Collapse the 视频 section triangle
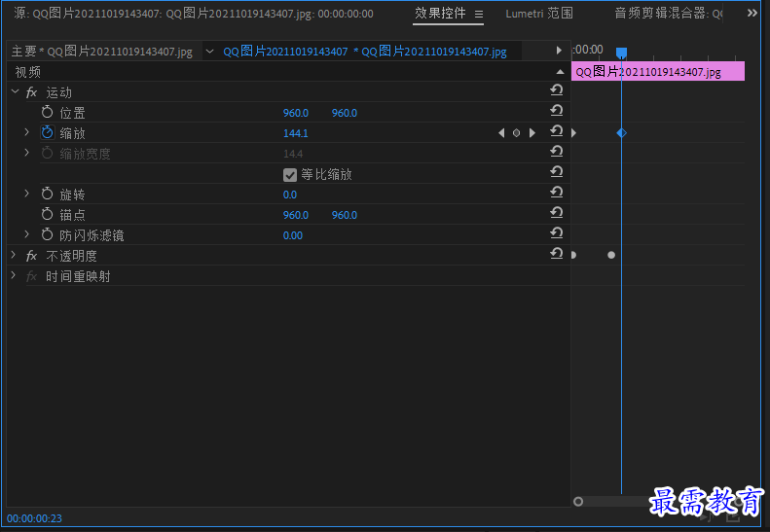This screenshot has height=532, width=770. [x=560, y=72]
